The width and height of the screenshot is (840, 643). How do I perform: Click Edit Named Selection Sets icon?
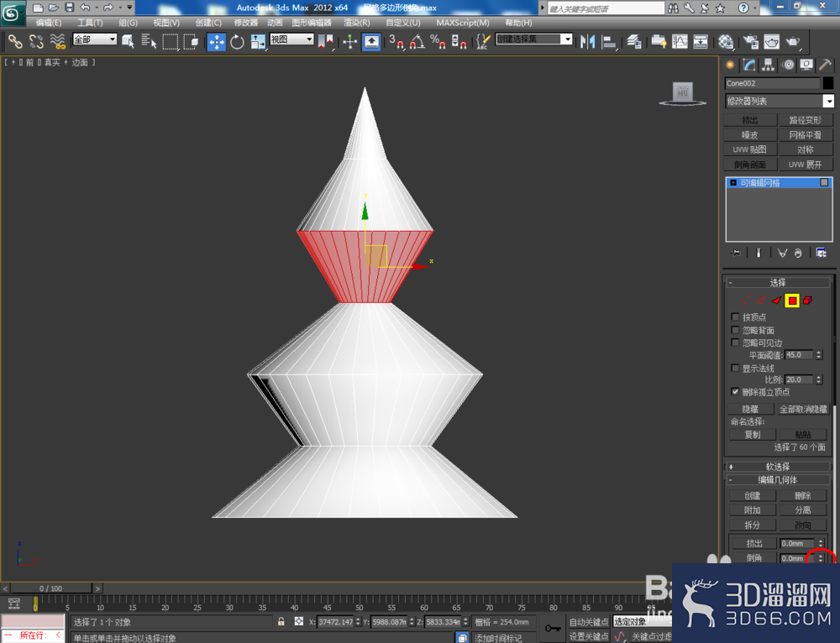(483, 41)
